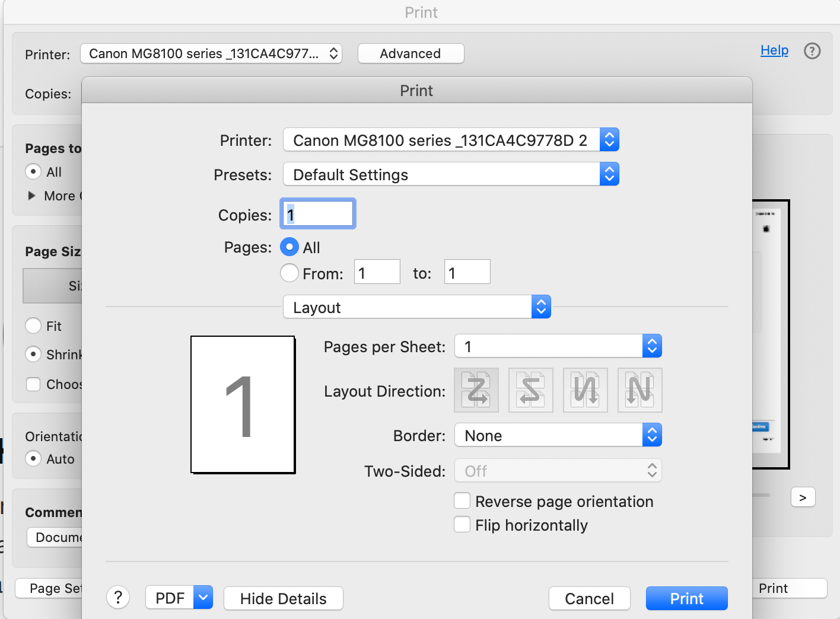840x619 pixels.
Task: Click the circular Help question mark icon
Action: pos(812,51)
